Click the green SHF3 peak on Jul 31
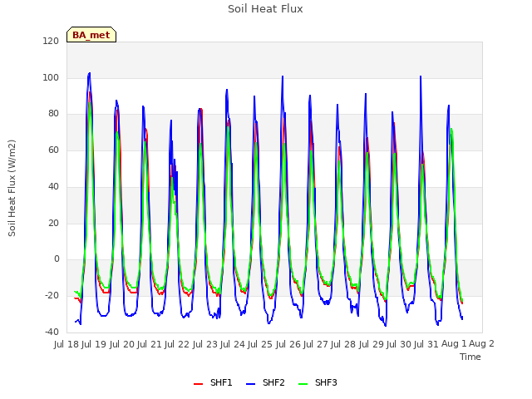The height and width of the screenshot is (399, 532). point(451,130)
